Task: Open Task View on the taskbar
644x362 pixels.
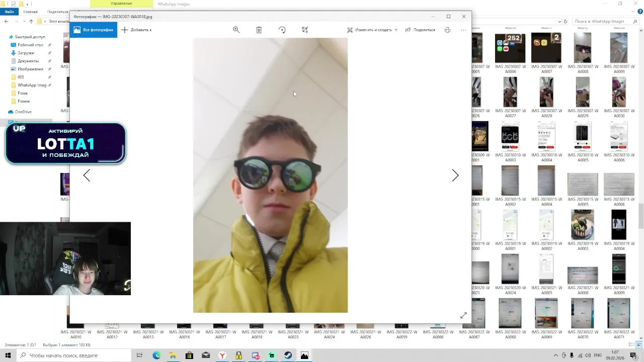Action: [x=140, y=355]
